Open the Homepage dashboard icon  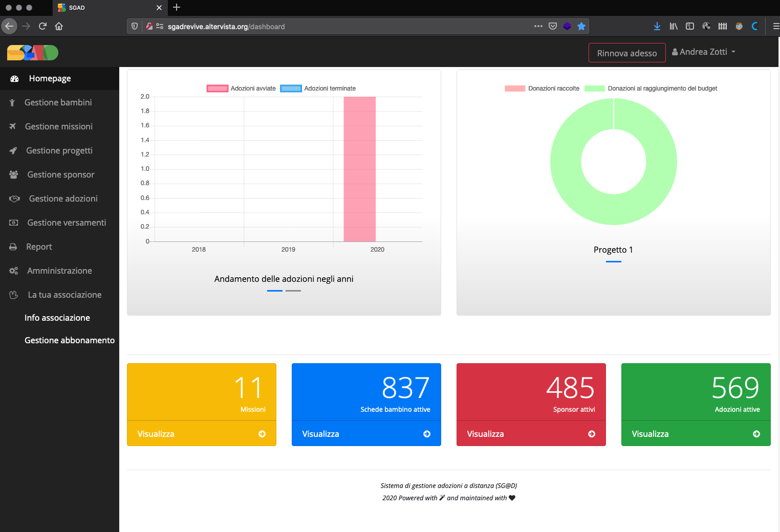[14, 79]
